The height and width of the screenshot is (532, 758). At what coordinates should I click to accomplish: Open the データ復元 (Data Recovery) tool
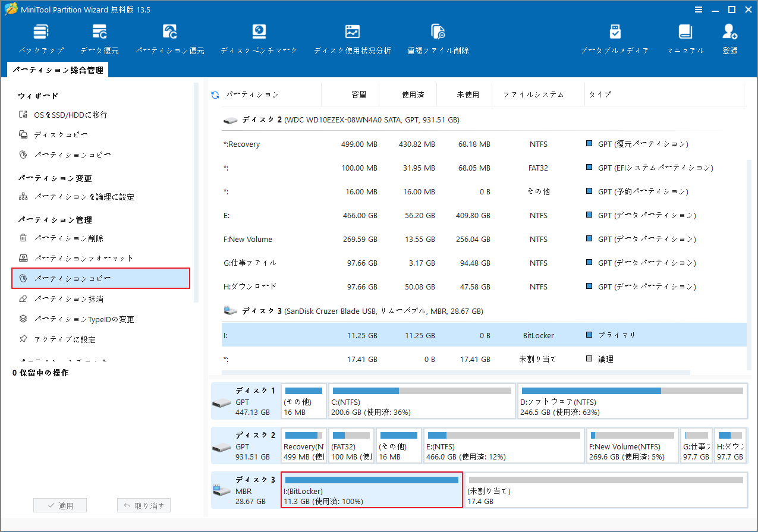tap(99, 36)
